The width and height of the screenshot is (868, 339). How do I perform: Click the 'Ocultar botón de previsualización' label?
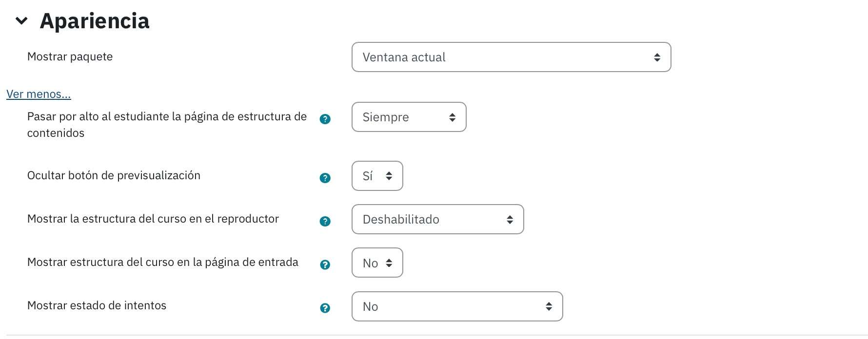(x=114, y=175)
